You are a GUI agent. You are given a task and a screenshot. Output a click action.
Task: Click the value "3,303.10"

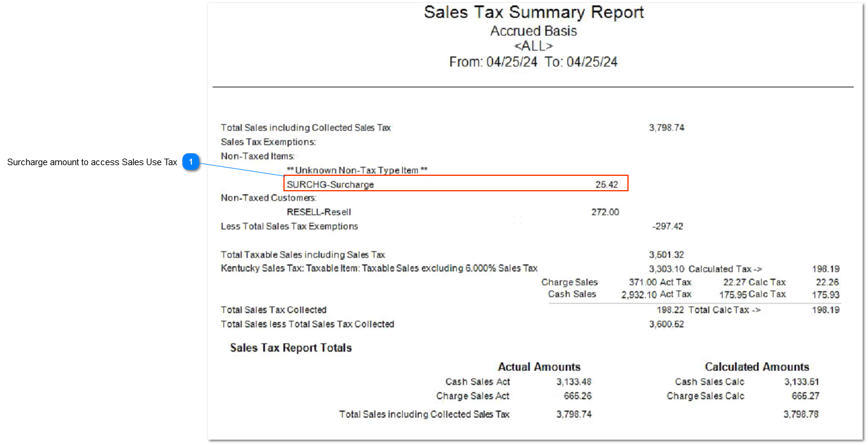[x=667, y=269]
